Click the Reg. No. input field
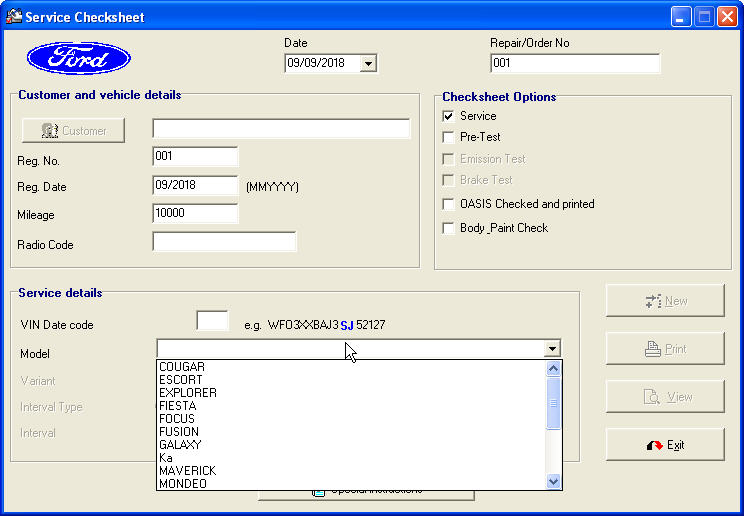 point(195,157)
